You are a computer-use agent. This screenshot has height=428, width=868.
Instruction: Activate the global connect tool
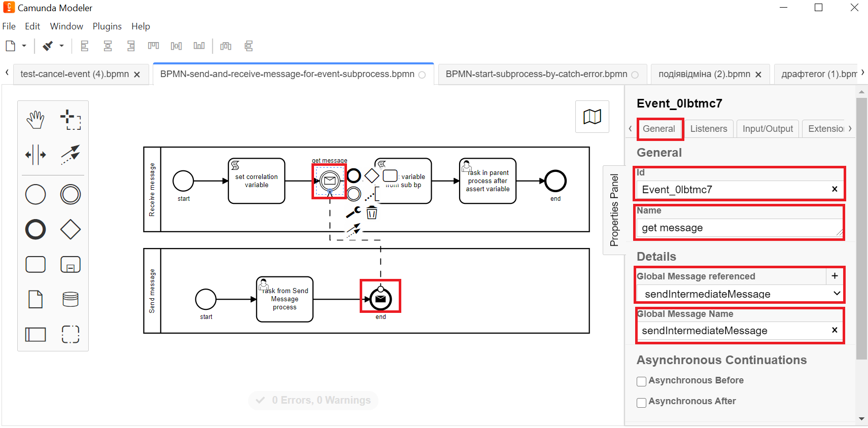pos(71,155)
